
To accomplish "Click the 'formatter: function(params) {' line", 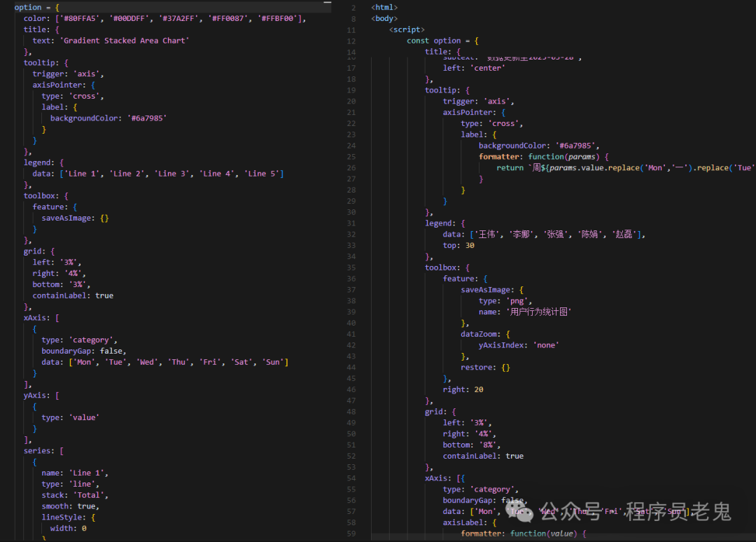I will [x=544, y=157].
